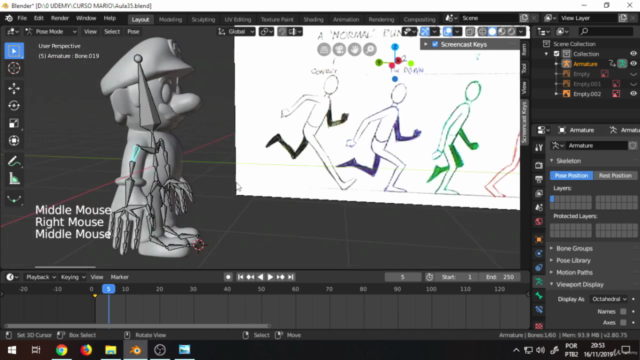640x360 pixels.
Task: Open Chrome from the taskbar
Action: click(x=62, y=350)
